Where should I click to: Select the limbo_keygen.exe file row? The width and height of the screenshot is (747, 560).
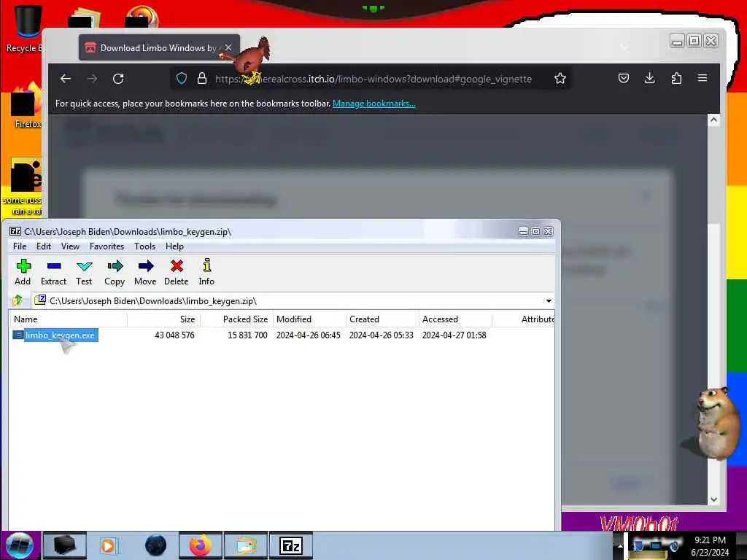281,335
